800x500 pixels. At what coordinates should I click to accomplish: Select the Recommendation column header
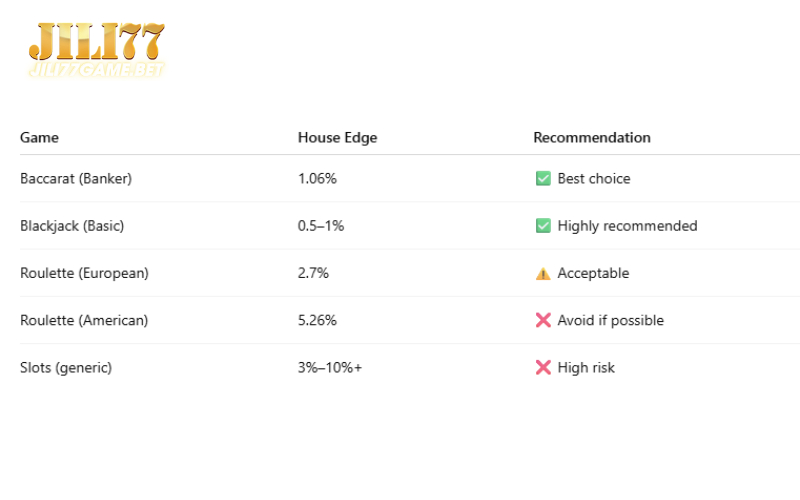tap(592, 138)
